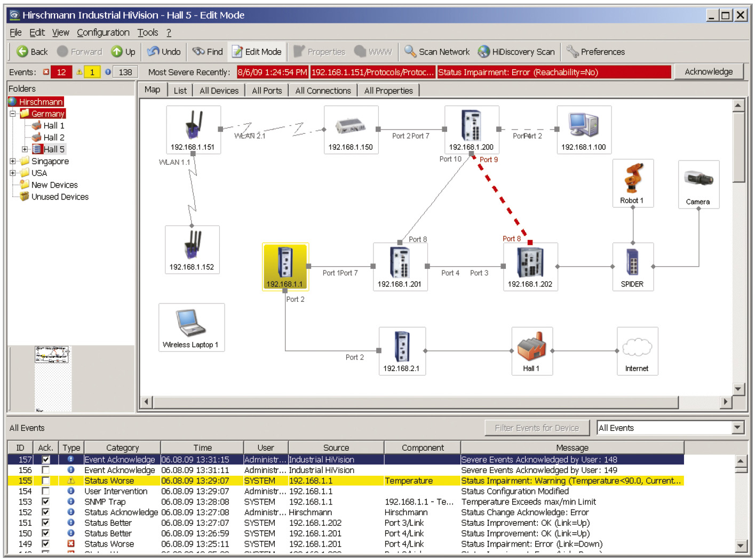Select switch 192.168.1.200 on the map
This screenshot has height=560, width=755.
coord(472,130)
